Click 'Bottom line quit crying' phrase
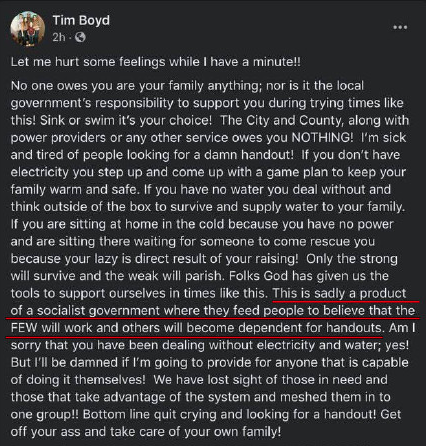The width and height of the screenshot is (426, 446). [x=150, y=414]
